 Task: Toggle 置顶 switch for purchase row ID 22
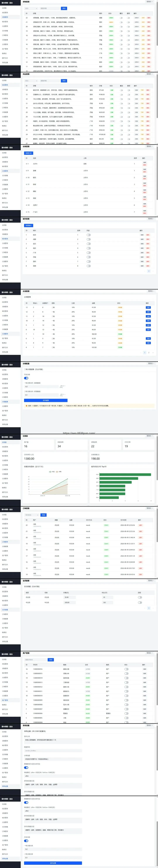(x=121, y=18)
